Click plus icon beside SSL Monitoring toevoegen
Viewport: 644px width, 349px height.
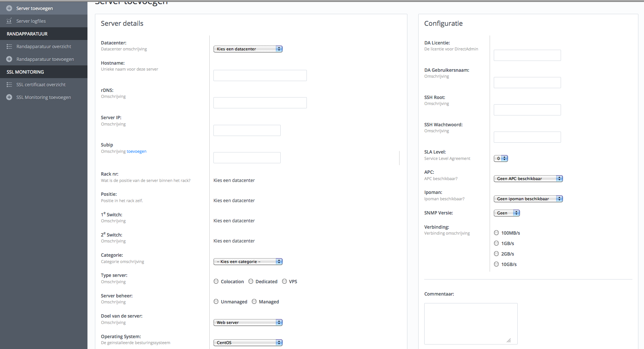click(x=9, y=97)
